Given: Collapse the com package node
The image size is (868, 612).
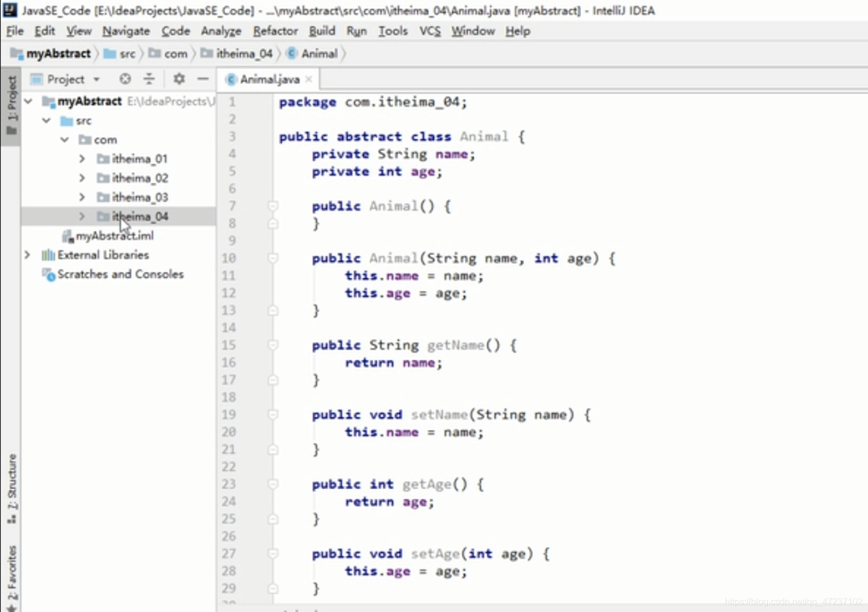Looking at the screenshot, I should [65, 140].
